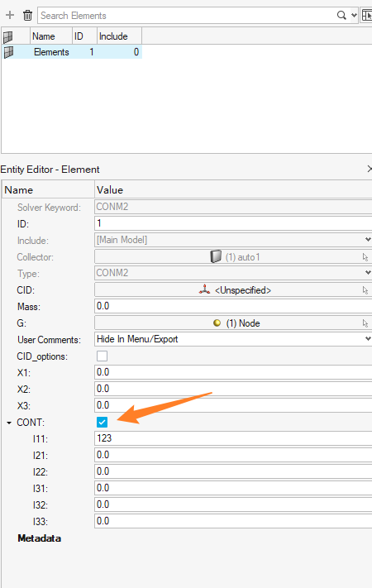Viewport: 372px width, 588px height.
Task: Click the Collector auto1 component icon
Action: pyautogui.click(x=216, y=257)
